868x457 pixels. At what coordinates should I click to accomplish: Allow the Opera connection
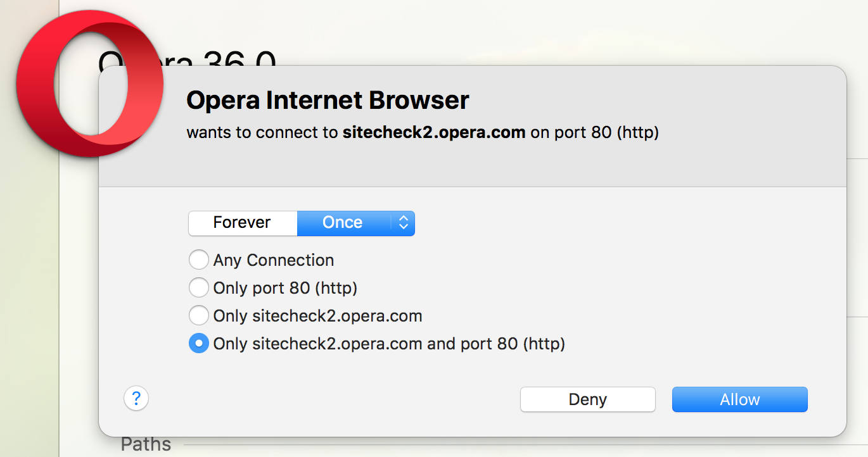tap(739, 399)
